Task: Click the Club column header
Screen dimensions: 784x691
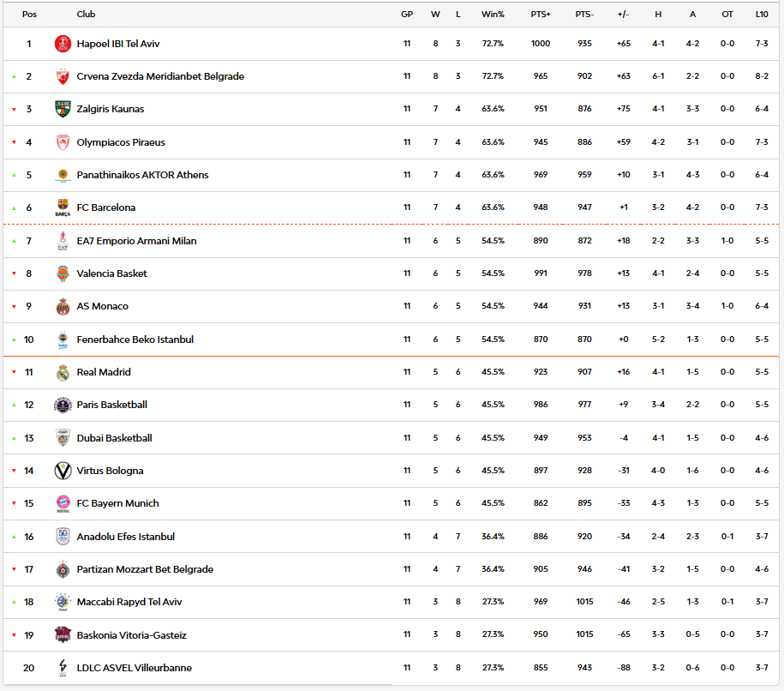Action: tap(86, 15)
